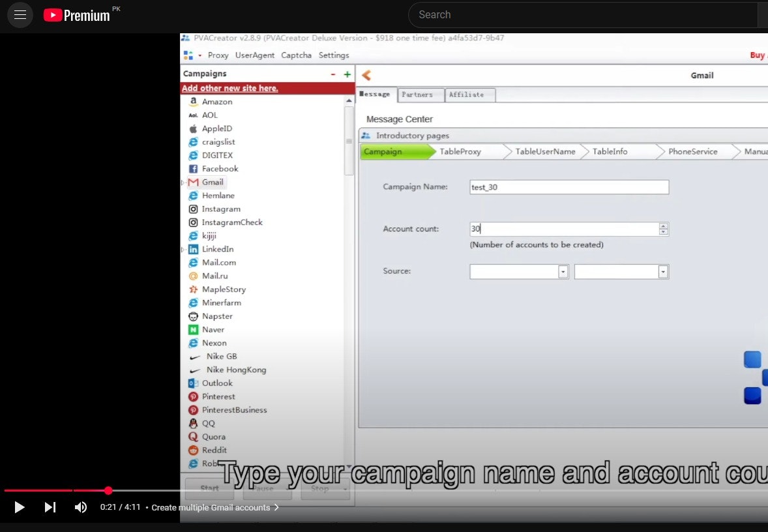Click the campaigns list scroll-up arrow
Viewport: 768px width, 532px height.
click(x=349, y=100)
